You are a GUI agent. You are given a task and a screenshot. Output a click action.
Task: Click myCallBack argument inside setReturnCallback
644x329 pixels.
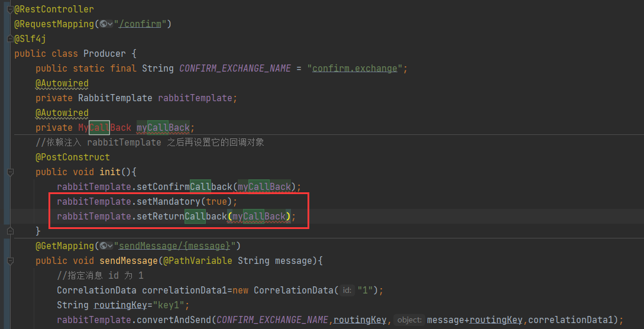(x=259, y=217)
